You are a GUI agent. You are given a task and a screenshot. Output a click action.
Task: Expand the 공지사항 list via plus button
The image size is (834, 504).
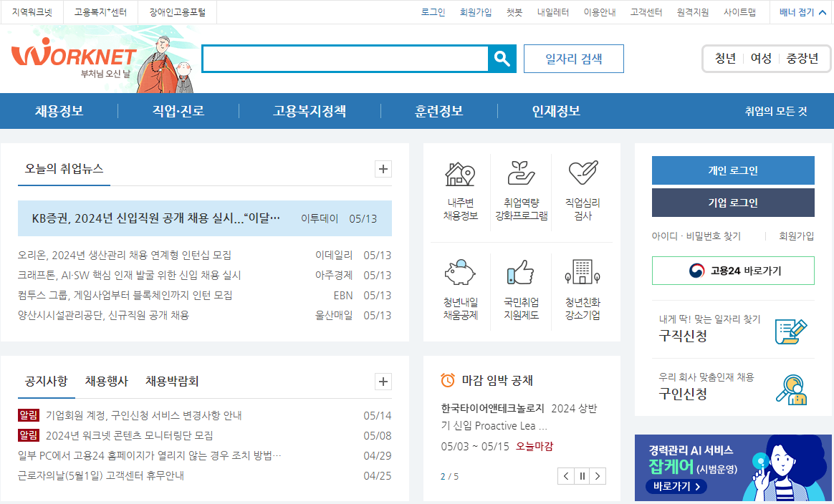coord(383,382)
